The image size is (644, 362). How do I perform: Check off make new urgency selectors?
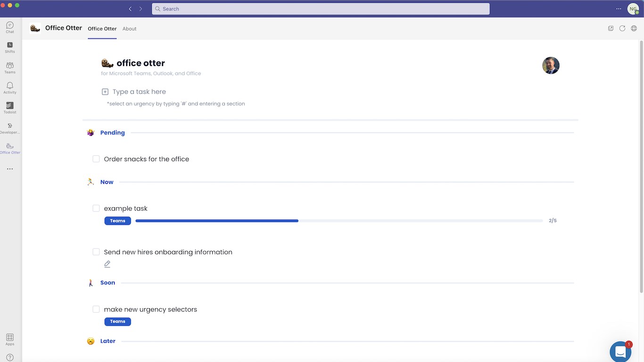coord(96,309)
